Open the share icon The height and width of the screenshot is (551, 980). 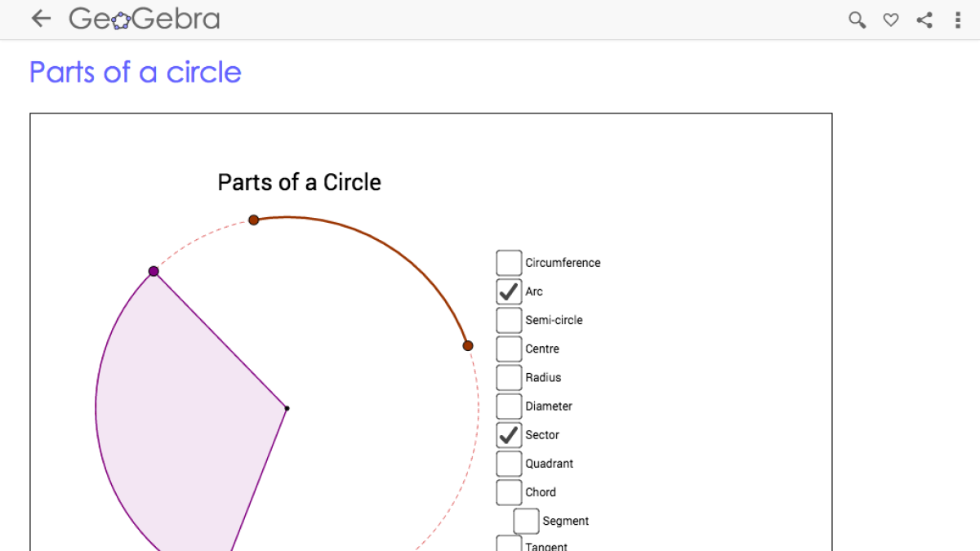(x=924, y=20)
